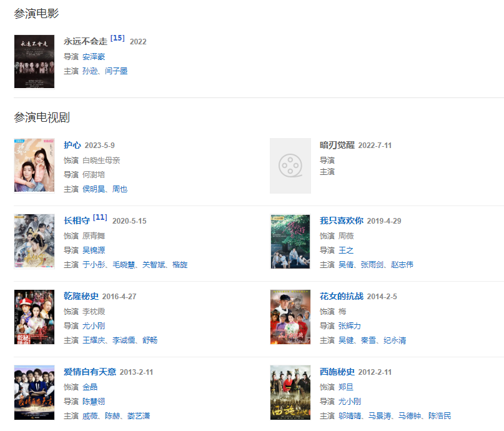
Task: Open actor 陈赫's link
Action: point(112,416)
